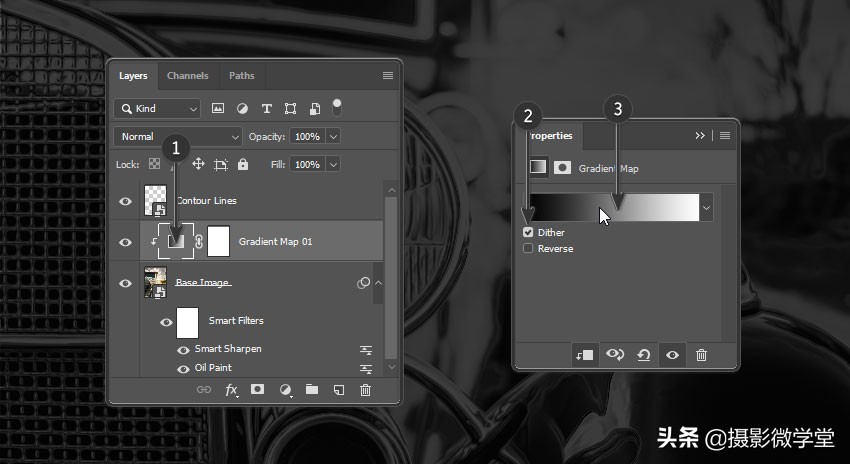Open the Opacity slider dropdown arrow
Screen dimensions: 850x464
click(333, 137)
